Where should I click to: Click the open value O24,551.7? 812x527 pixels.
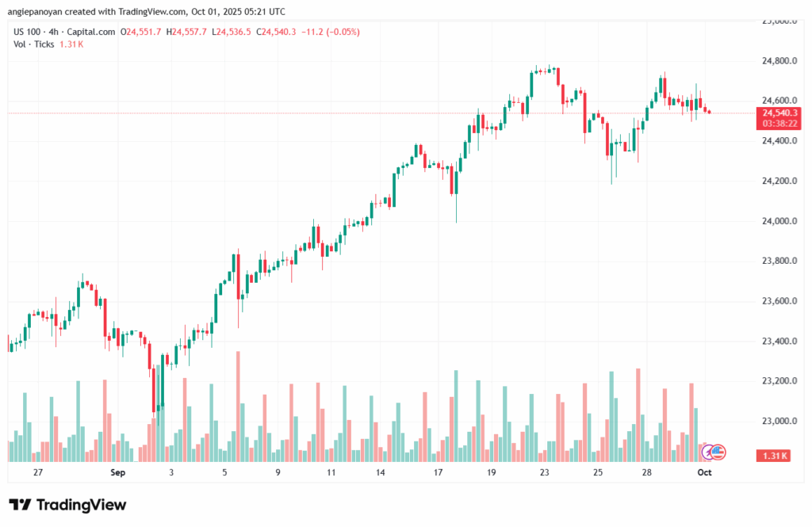tap(141, 32)
